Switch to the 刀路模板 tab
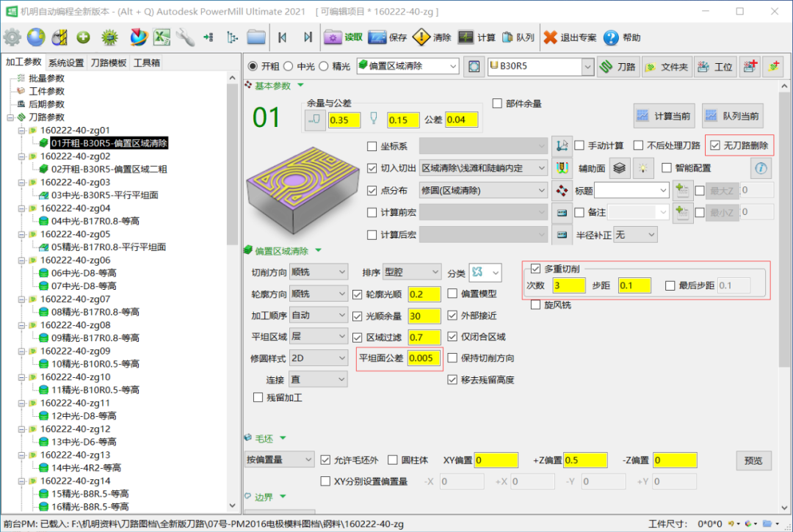The height and width of the screenshot is (532, 793). 109,62
